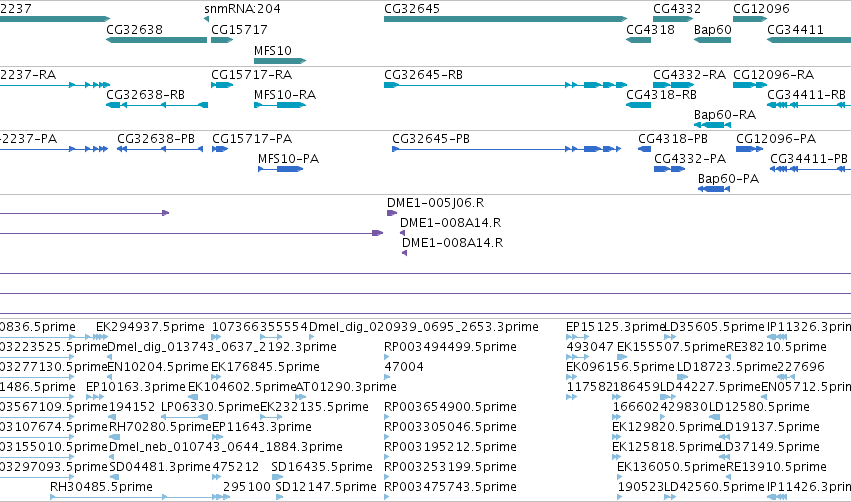Click the 47004 EST label
The image size is (851, 502).
[404, 366]
